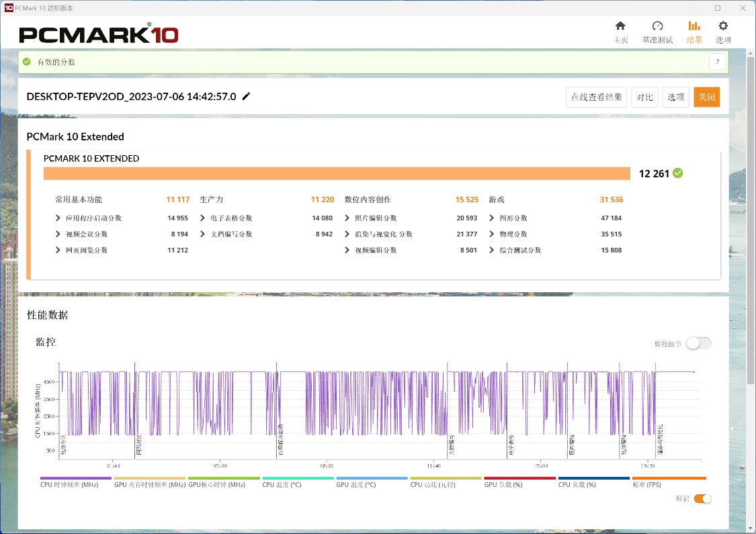Click the 照片编辑 marker in the chart
The height and width of the screenshot is (534, 756).
tap(571, 445)
